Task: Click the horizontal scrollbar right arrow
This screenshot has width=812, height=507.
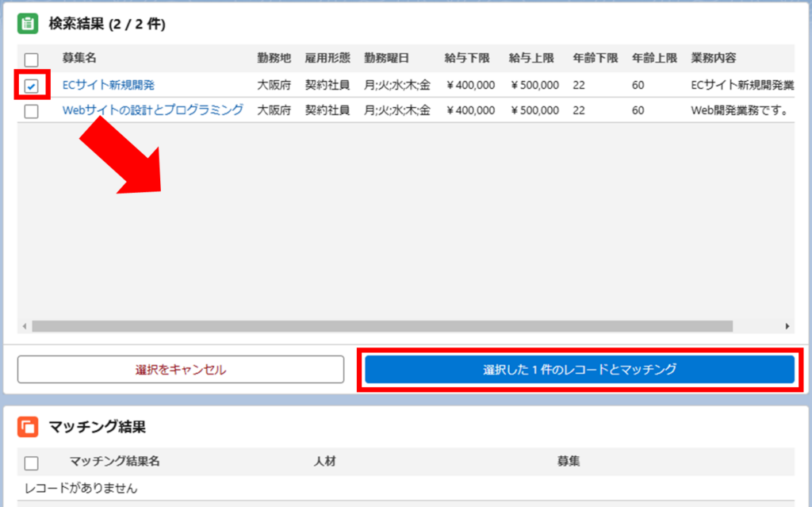Action: click(x=787, y=326)
